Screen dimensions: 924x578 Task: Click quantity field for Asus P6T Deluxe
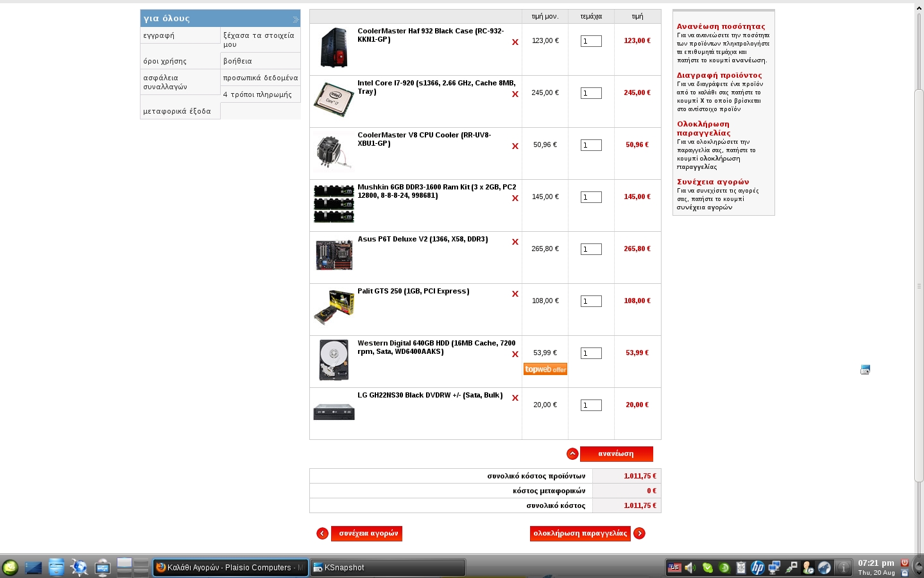click(x=591, y=249)
